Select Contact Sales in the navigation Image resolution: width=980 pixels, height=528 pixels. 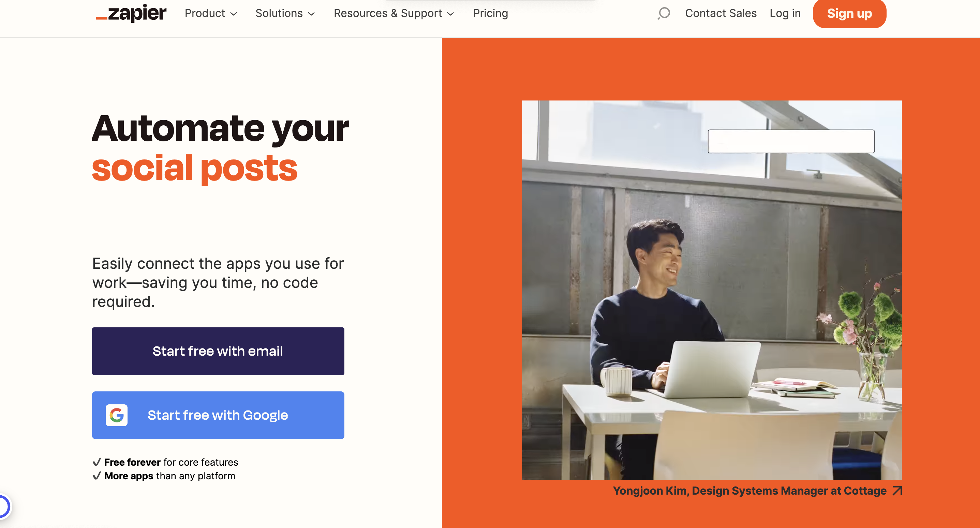click(721, 13)
